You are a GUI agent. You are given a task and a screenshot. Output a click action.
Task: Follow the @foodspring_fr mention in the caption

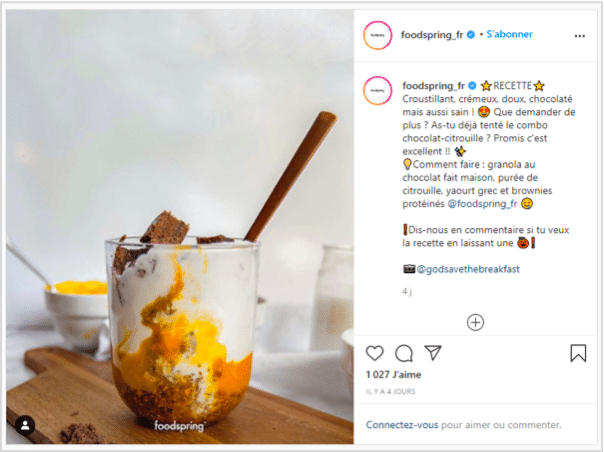pos(482,203)
